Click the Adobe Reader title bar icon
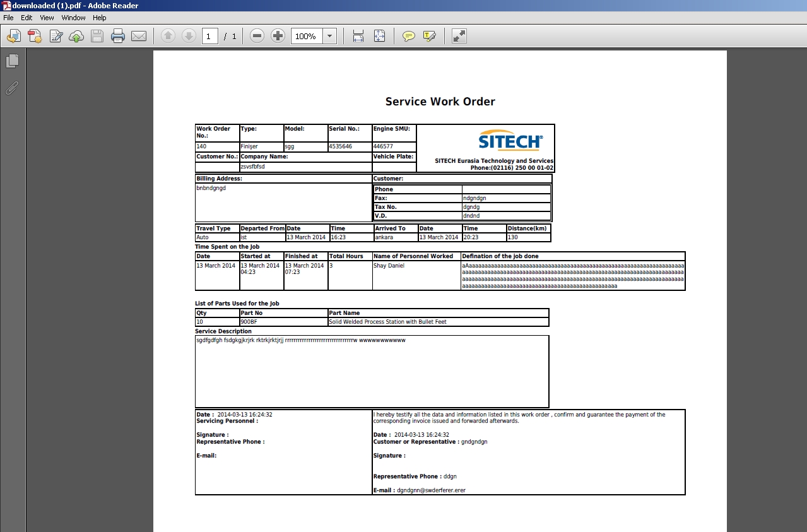The height and width of the screenshot is (532, 807). (6, 6)
